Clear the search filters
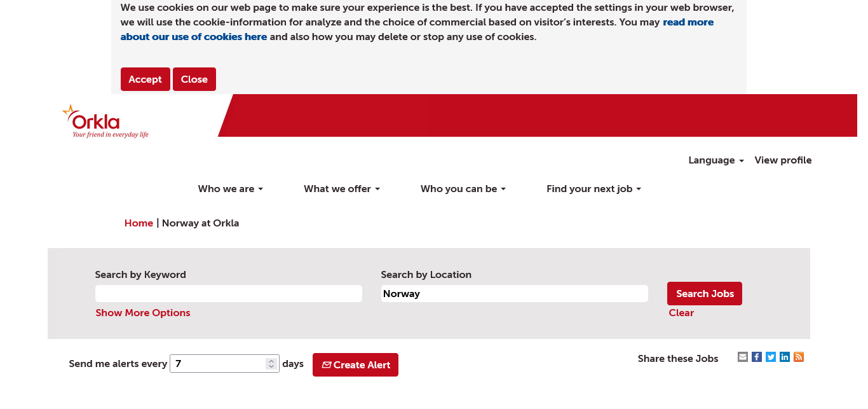This screenshot has width=868, height=409. tap(681, 313)
